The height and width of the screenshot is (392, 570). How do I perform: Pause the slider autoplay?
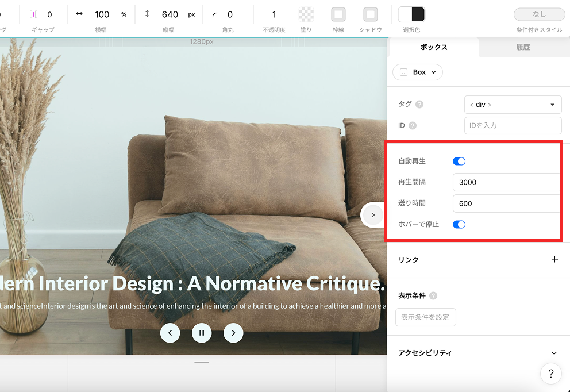pos(202,333)
